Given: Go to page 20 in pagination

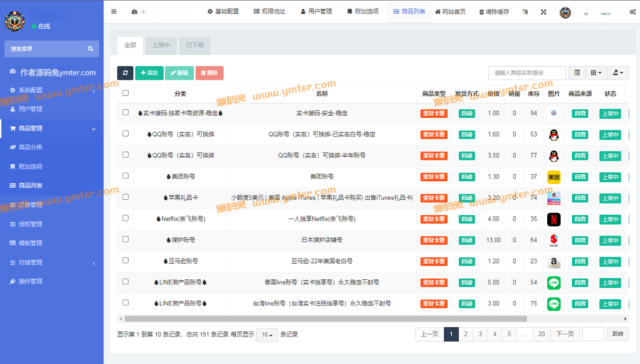Looking at the screenshot, I should coord(541,334).
